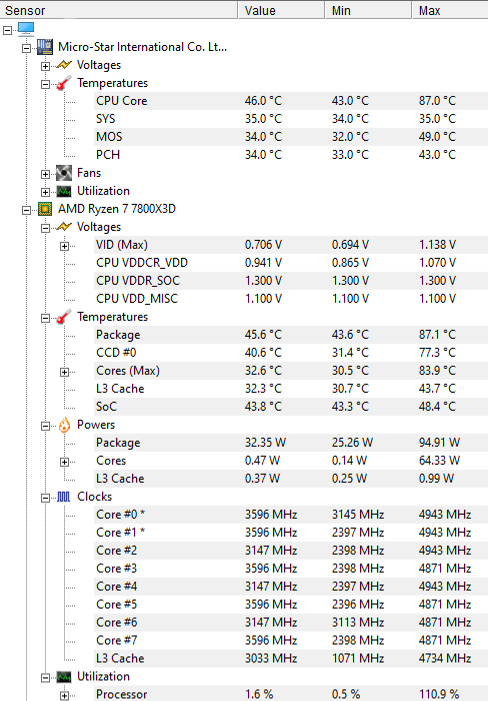Expand the Cores power entry
Image resolution: width=488 pixels, height=701 pixels.
tap(64, 462)
